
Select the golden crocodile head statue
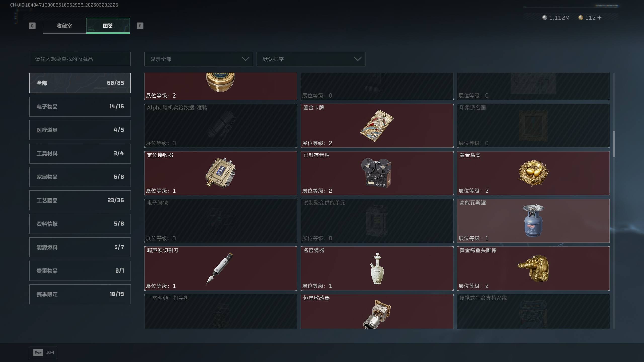click(533, 268)
